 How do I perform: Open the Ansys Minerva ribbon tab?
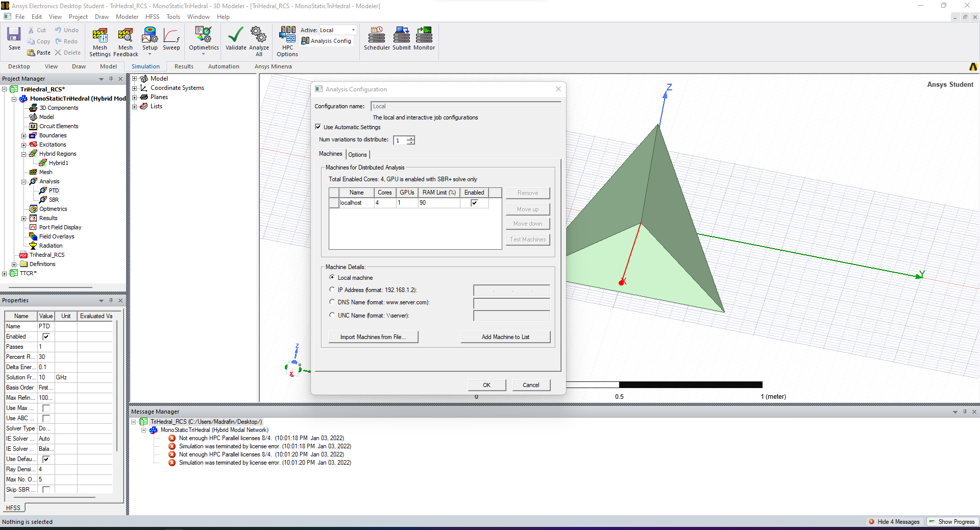tap(273, 66)
